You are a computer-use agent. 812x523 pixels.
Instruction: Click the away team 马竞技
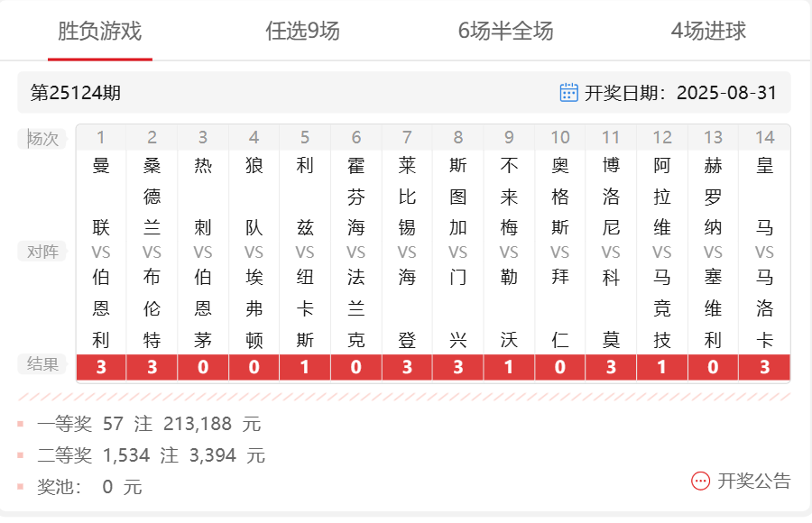[x=662, y=308]
